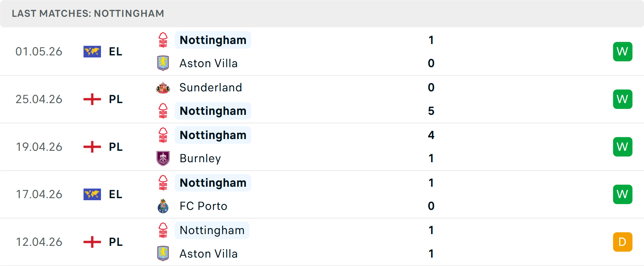Click the Europa League flag icon for 17.04.26
The width and height of the screenshot is (644, 266).
[92, 194]
